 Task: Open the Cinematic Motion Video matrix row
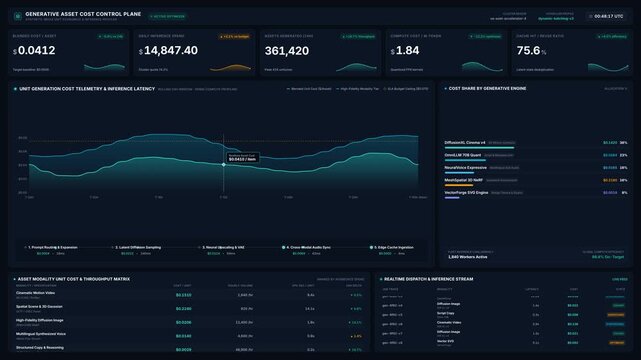189,295
